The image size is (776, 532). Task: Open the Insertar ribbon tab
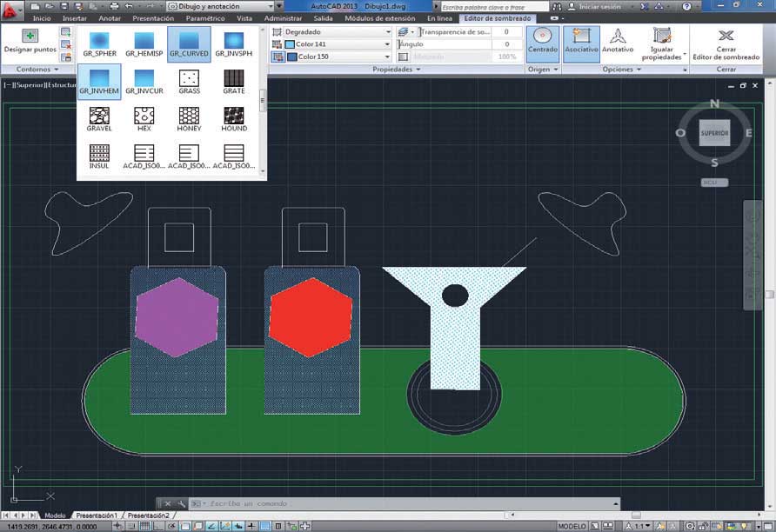(75, 18)
